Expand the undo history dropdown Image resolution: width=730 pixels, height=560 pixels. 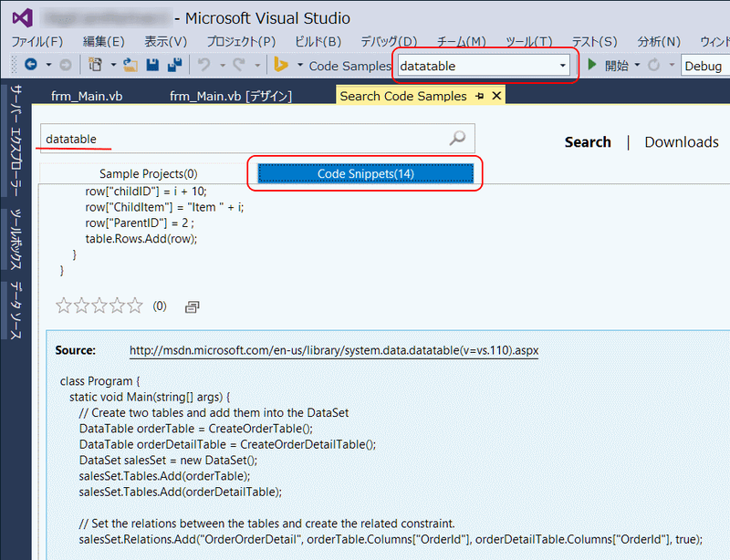(223, 65)
